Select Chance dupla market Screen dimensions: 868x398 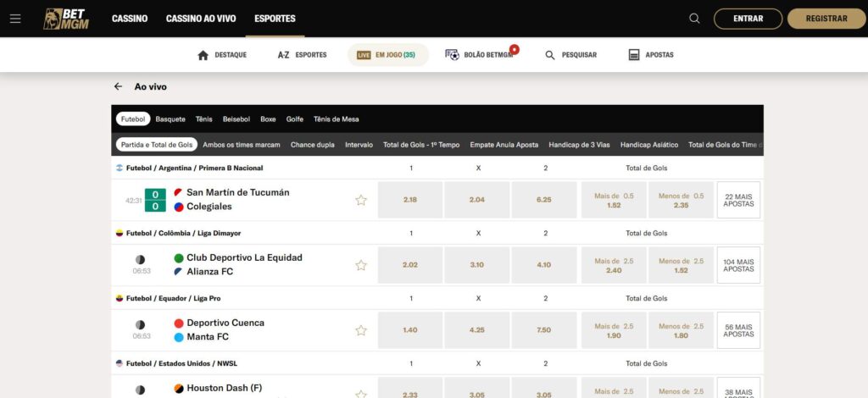pyautogui.click(x=312, y=145)
